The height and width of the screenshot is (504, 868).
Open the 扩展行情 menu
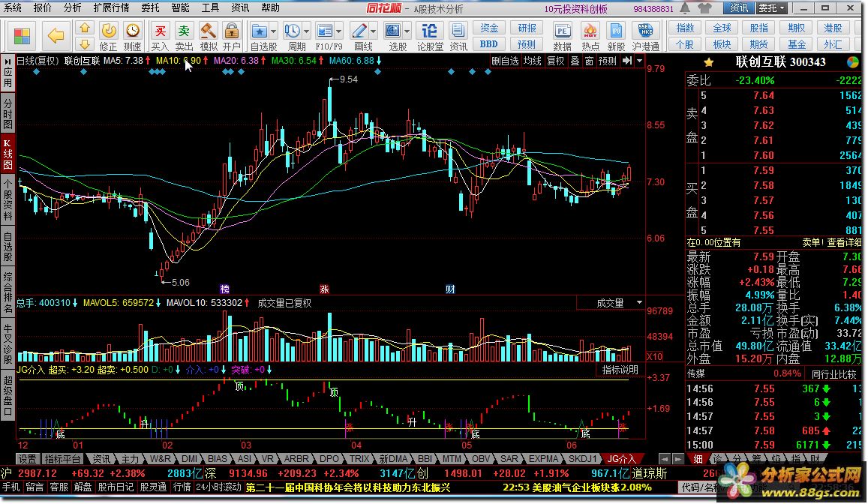pyautogui.click(x=111, y=7)
